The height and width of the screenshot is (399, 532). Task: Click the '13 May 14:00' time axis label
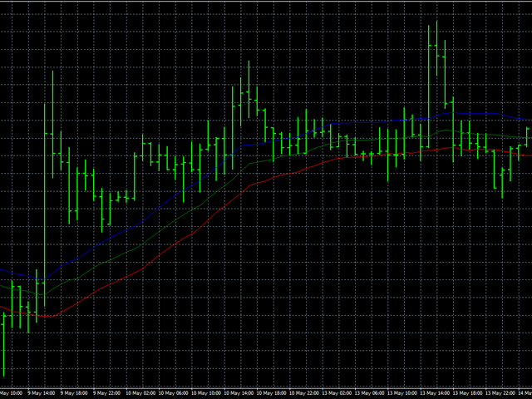point(436,393)
